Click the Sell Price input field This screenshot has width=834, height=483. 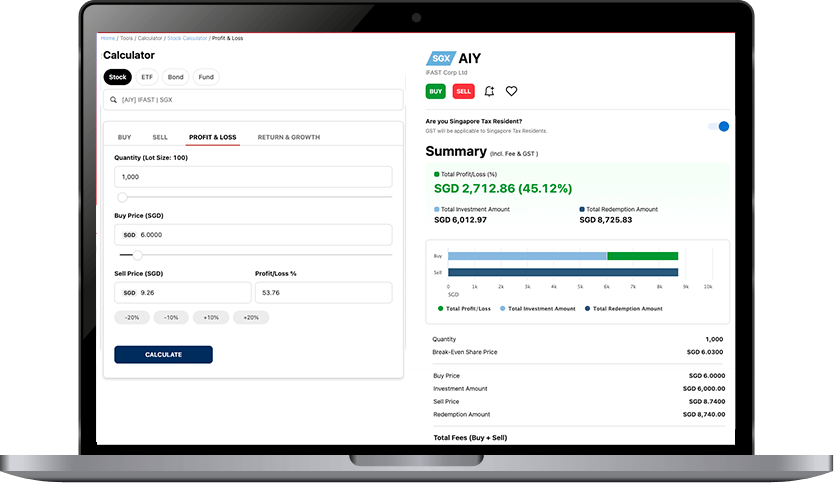pos(183,293)
